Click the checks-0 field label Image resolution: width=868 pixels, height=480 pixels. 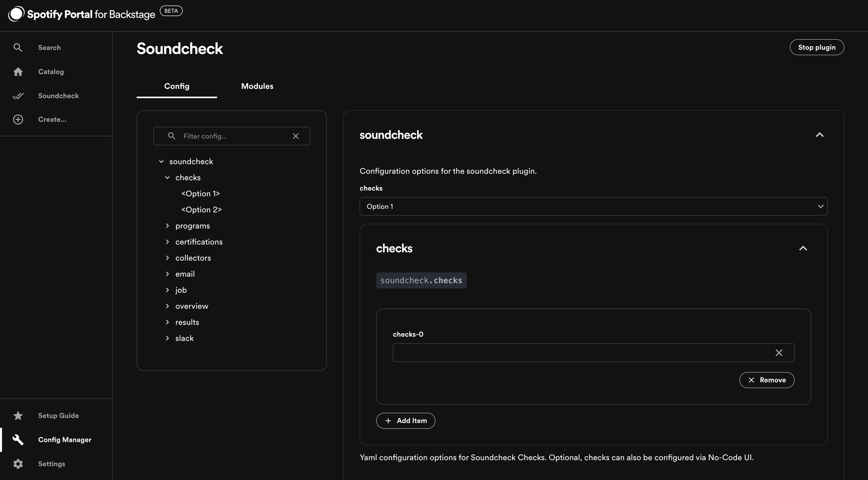pyautogui.click(x=408, y=334)
